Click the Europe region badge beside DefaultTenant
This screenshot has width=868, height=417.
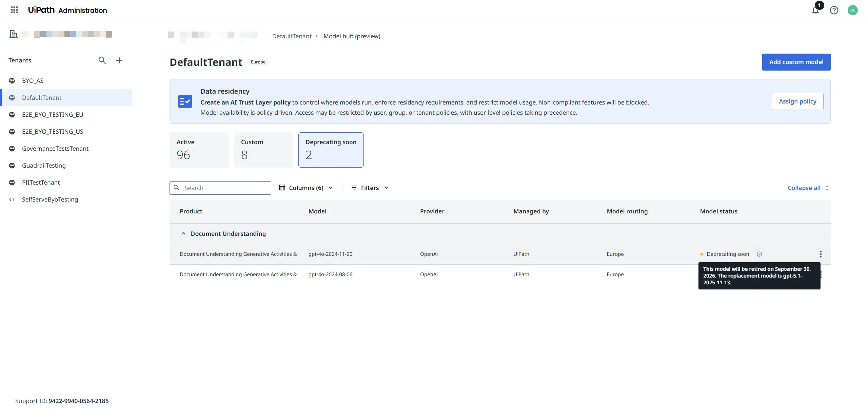[x=258, y=62]
